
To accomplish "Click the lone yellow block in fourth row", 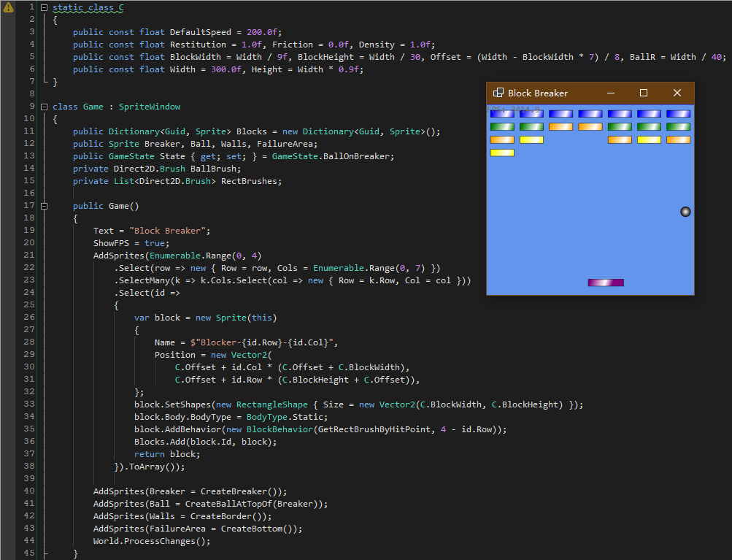I will pyautogui.click(x=502, y=153).
